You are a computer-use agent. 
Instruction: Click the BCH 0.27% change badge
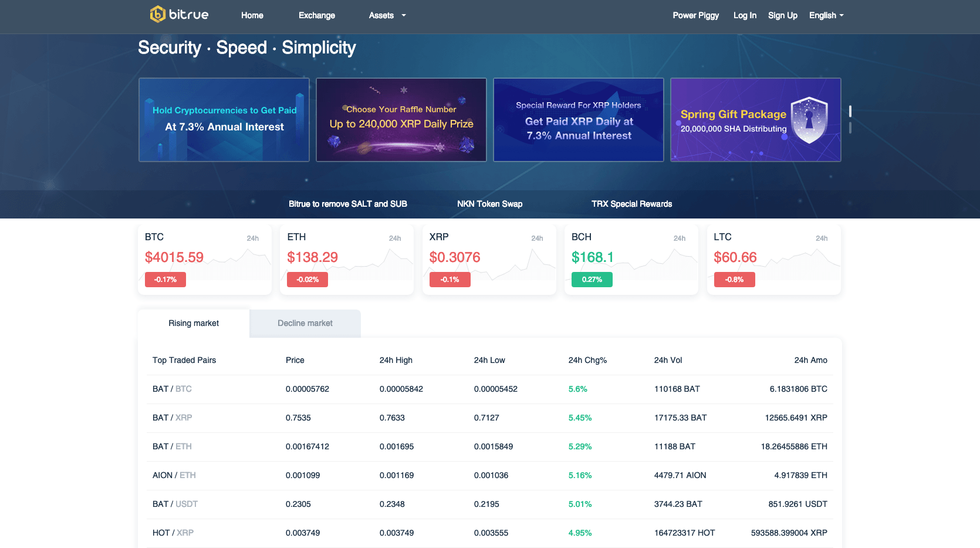(592, 280)
